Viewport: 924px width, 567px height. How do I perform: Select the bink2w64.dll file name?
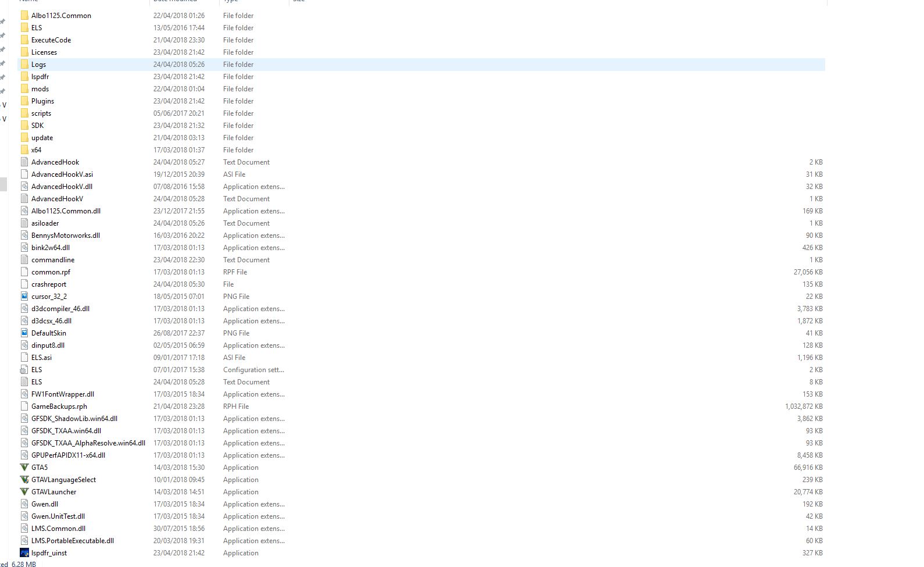pos(51,247)
